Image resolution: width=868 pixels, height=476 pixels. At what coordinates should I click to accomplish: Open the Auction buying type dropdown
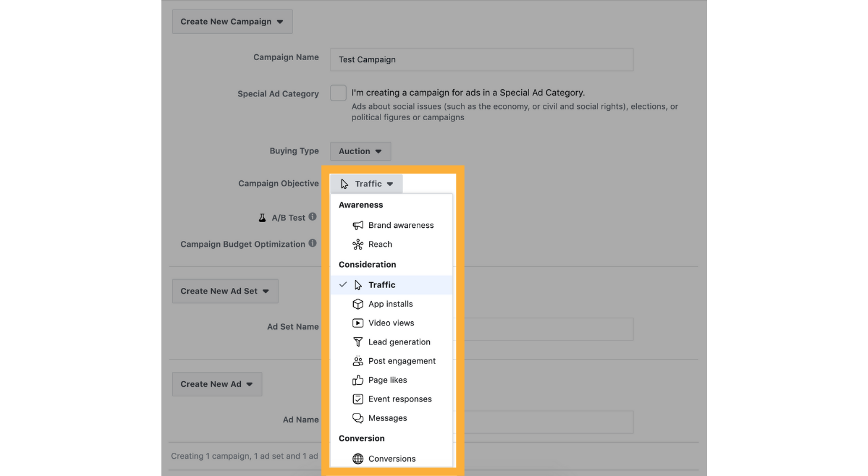(x=361, y=151)
